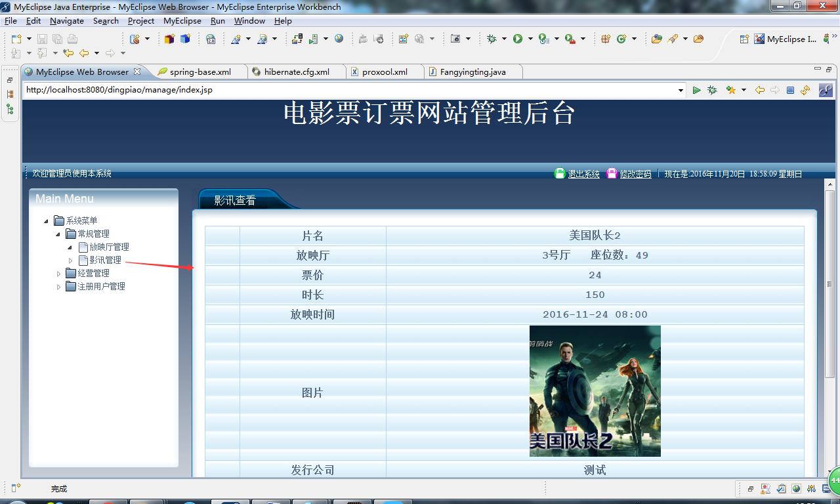The height and width of the screenshot is (504, 840).
Task: Open the URL address history dropdown
Action: click(681, 91)
